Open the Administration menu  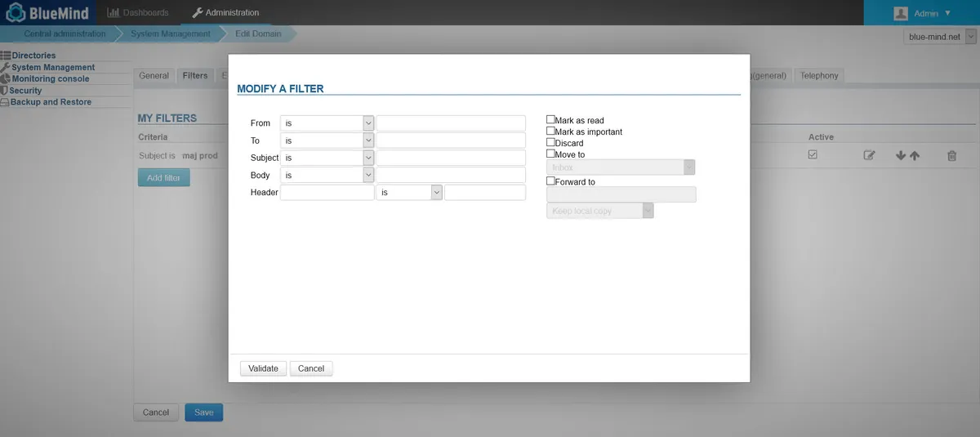225,12
